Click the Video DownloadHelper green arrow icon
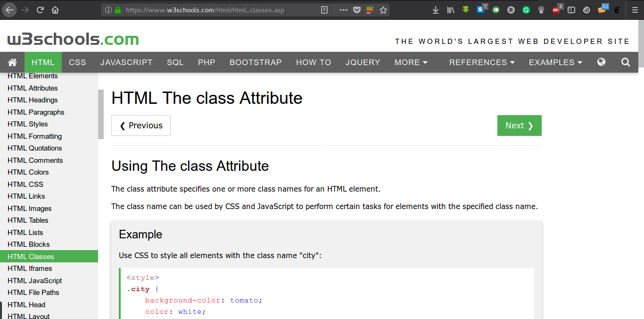This screenshot has width=644, height=319. [x=465, y=9]
